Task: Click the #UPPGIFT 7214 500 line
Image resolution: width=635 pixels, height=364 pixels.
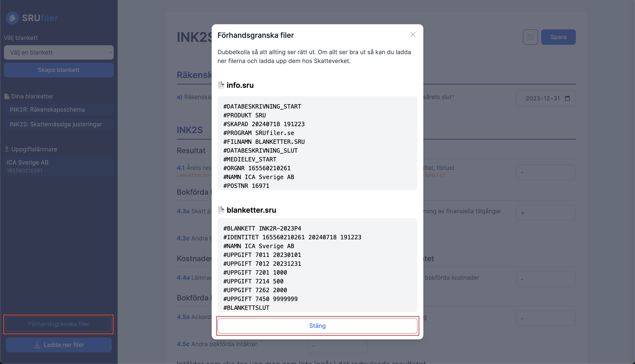Action: click(253, 281)
